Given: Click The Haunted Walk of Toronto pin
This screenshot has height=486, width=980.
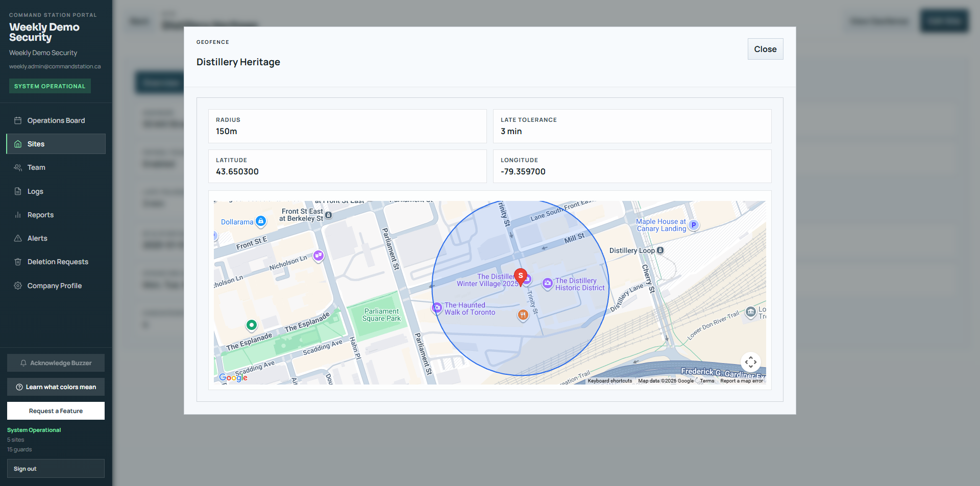Looking at the screenshot, I should [x=437, y=308].
